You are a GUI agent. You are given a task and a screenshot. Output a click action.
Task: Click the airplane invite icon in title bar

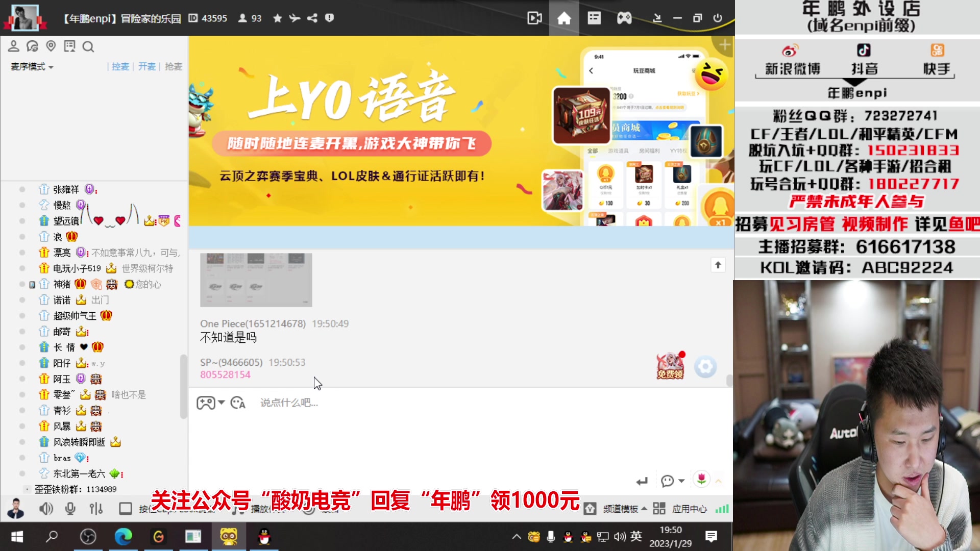coord(295,18)
